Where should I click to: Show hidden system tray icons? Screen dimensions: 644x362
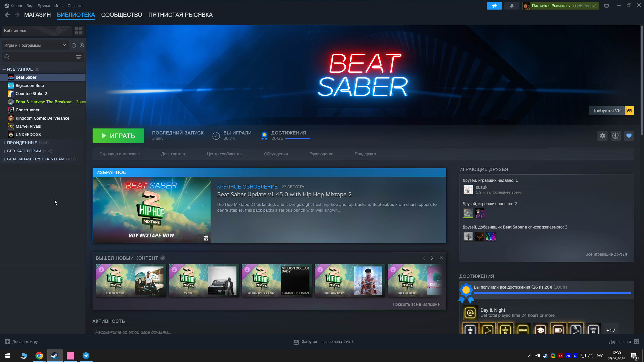tap(530, 356)
